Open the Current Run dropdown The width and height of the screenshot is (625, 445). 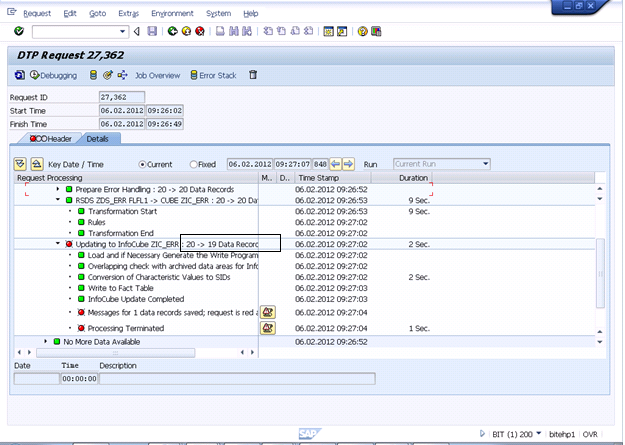point(485,164)
